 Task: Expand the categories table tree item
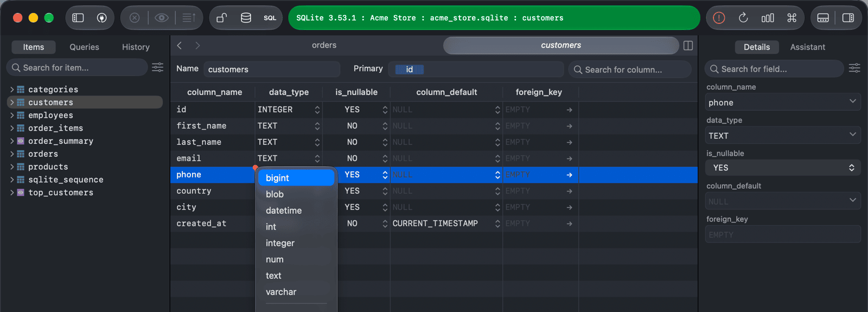tap(12, 90)
